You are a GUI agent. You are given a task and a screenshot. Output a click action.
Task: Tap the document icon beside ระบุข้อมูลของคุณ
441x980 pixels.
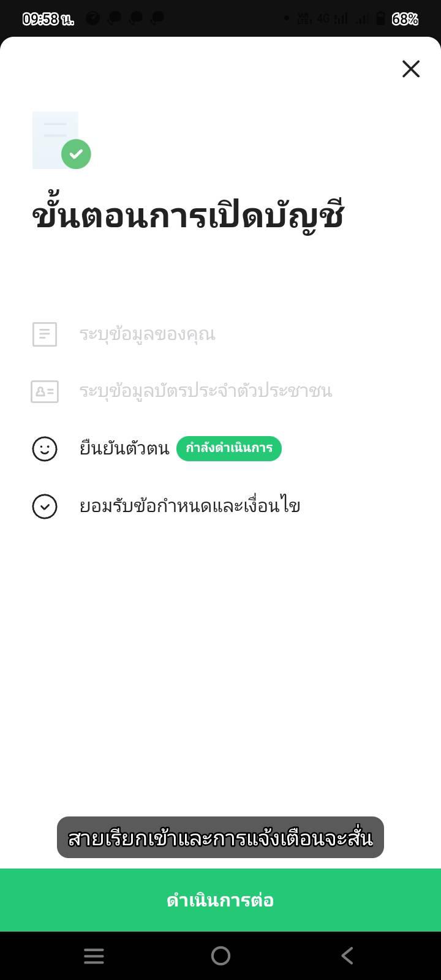point(45,334)
